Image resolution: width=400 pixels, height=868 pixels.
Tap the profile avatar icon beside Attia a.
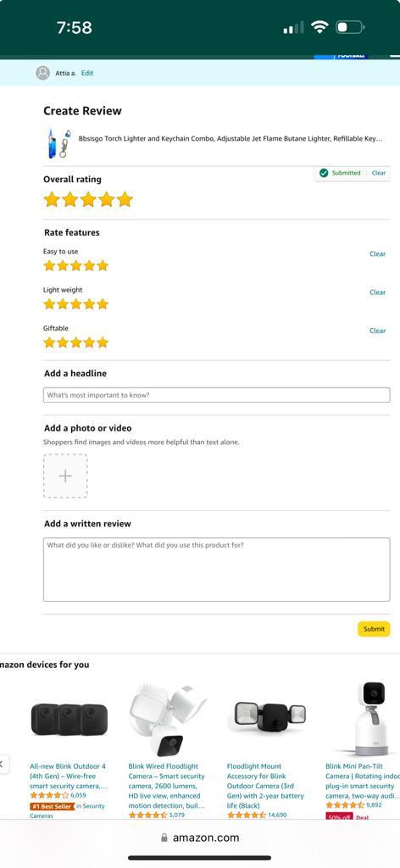(42, 73)
